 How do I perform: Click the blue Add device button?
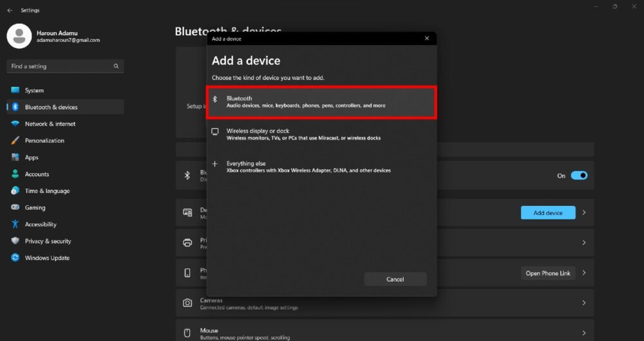click(547, 213)
